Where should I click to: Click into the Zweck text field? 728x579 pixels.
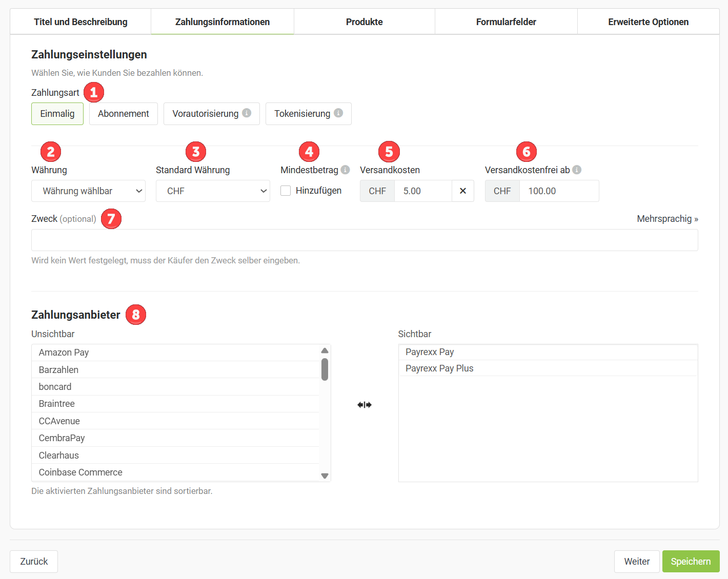point(365,240)
